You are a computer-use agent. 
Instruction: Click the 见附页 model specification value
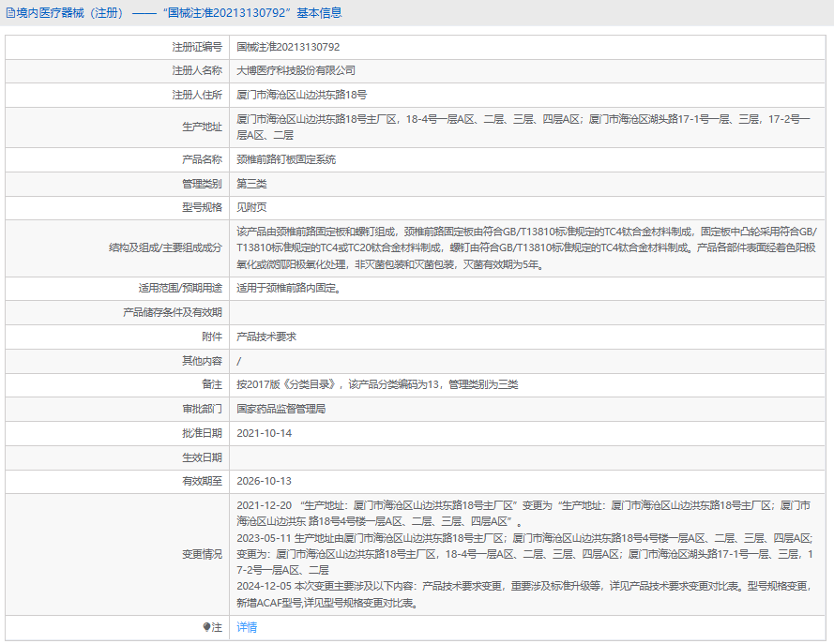251,207
